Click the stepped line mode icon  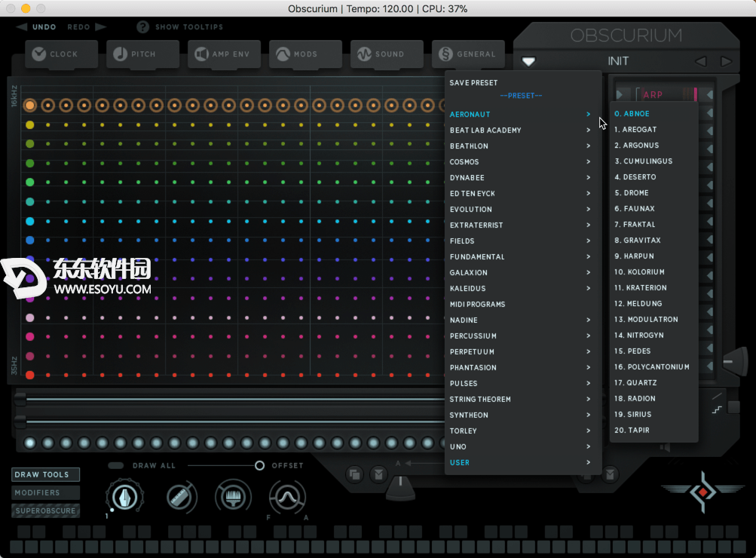click(718, 409)
